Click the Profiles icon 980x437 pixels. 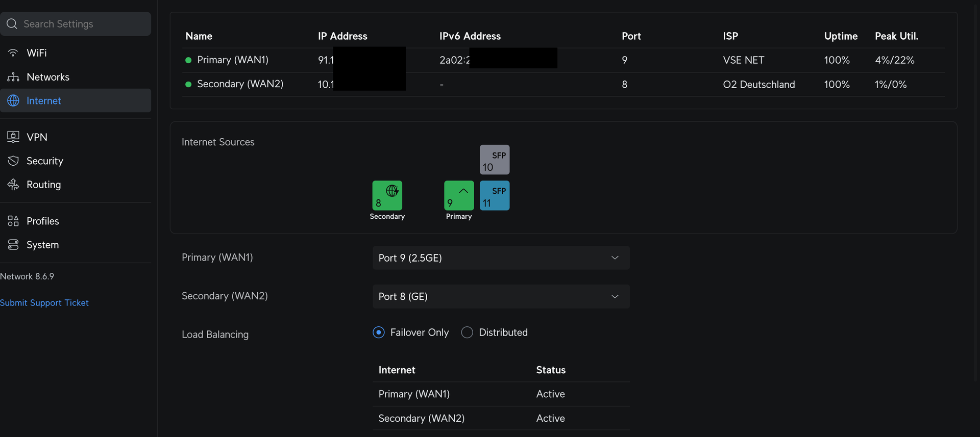[x=13, y=221]
